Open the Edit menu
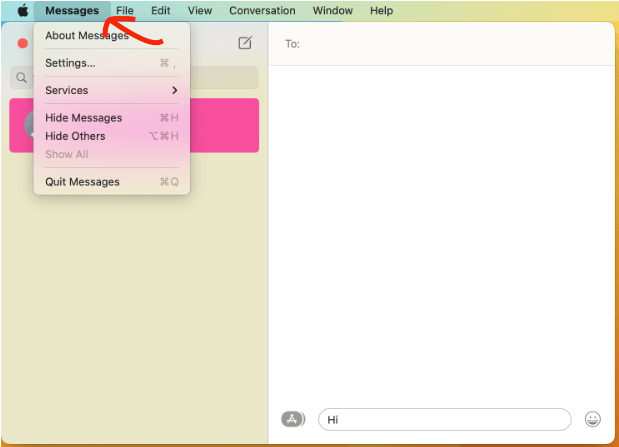This screenshot has width=619, height=447. coord(161,11)
